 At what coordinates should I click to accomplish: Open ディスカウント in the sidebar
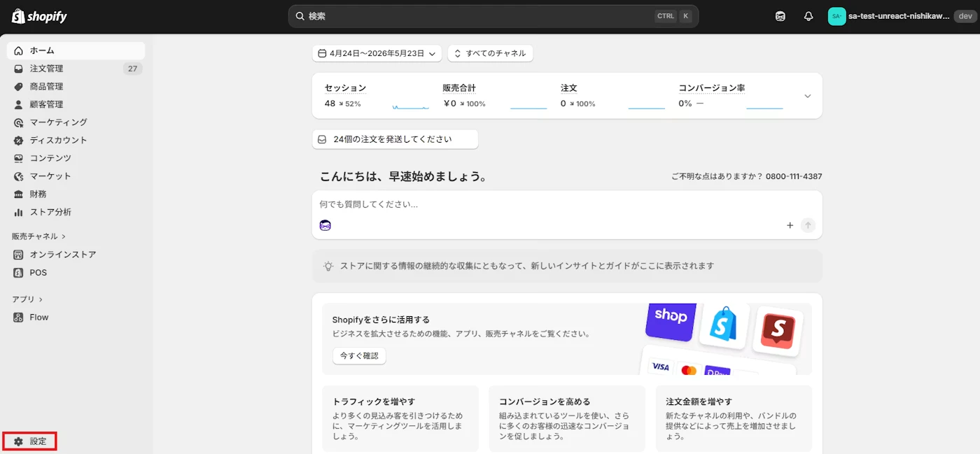point(76,140)
